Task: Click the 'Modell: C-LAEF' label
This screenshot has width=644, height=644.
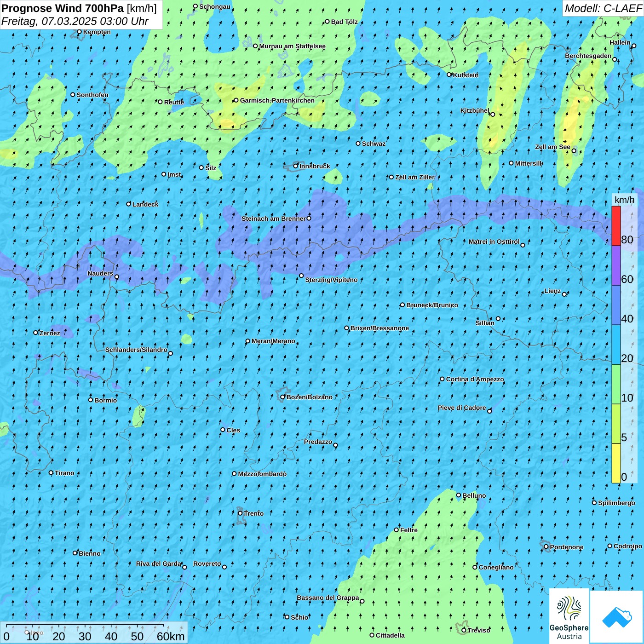Action: coord(603,8)
